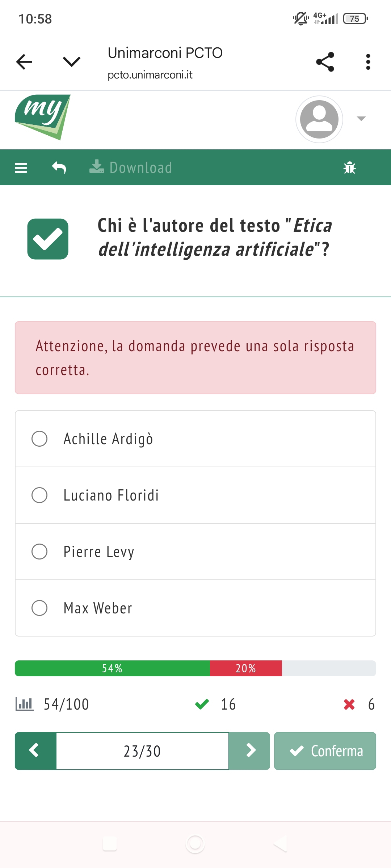
Task: Choose Max Weber radio option
Action: point(39,608)
